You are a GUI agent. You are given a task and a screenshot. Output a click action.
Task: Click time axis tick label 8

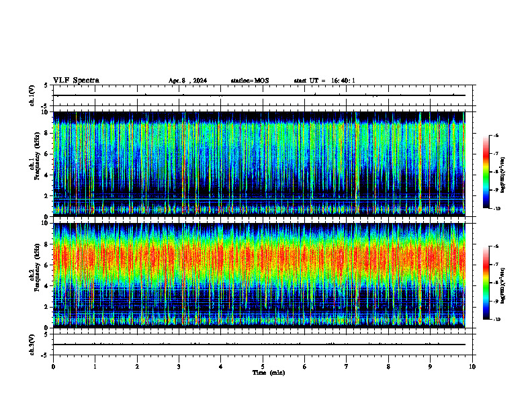(388, 367)
